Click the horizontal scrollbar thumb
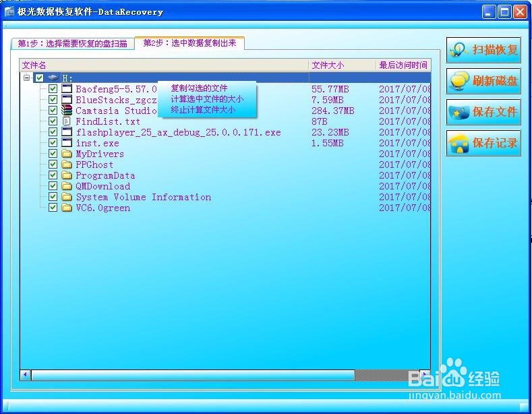The width and height of the screenshot is (532, 414). [x=193, y=375]
